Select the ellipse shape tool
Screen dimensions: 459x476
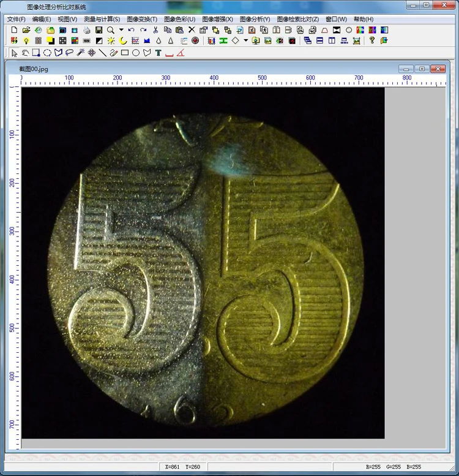136,53
